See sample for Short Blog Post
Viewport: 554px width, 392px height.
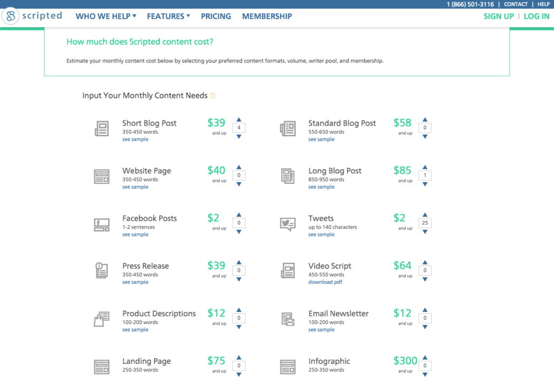[x=135, y=139]
